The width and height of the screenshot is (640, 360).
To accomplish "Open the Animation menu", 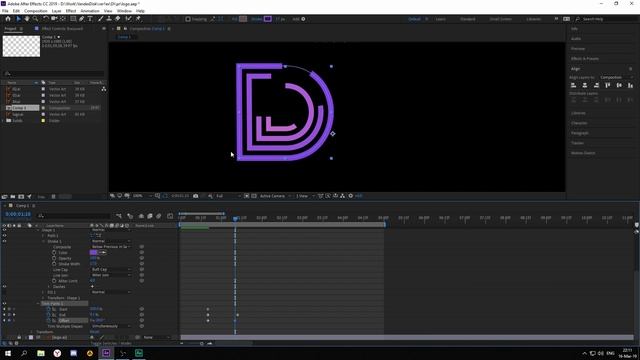I will (x=90, y=11).
